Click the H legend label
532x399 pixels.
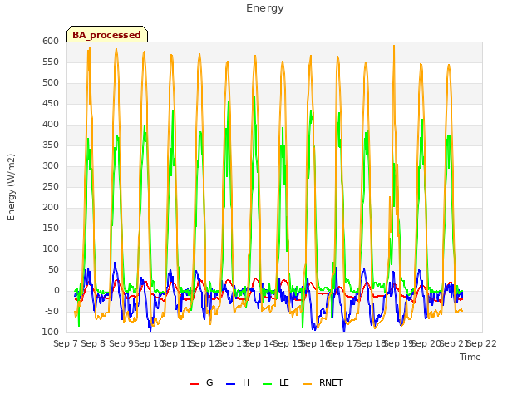[x=246, y=382]
